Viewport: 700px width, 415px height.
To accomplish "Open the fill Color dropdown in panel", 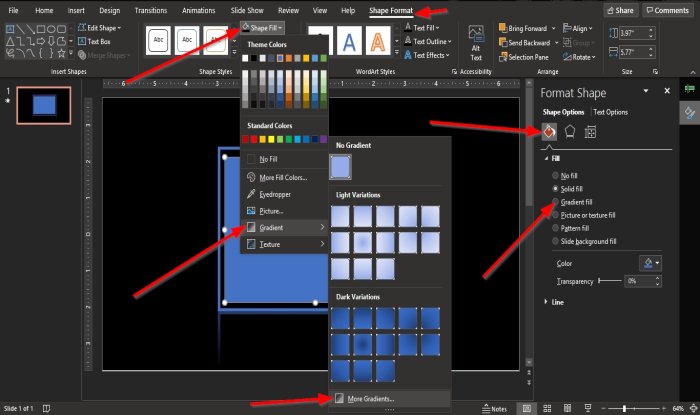I will [x=650, y=263].
